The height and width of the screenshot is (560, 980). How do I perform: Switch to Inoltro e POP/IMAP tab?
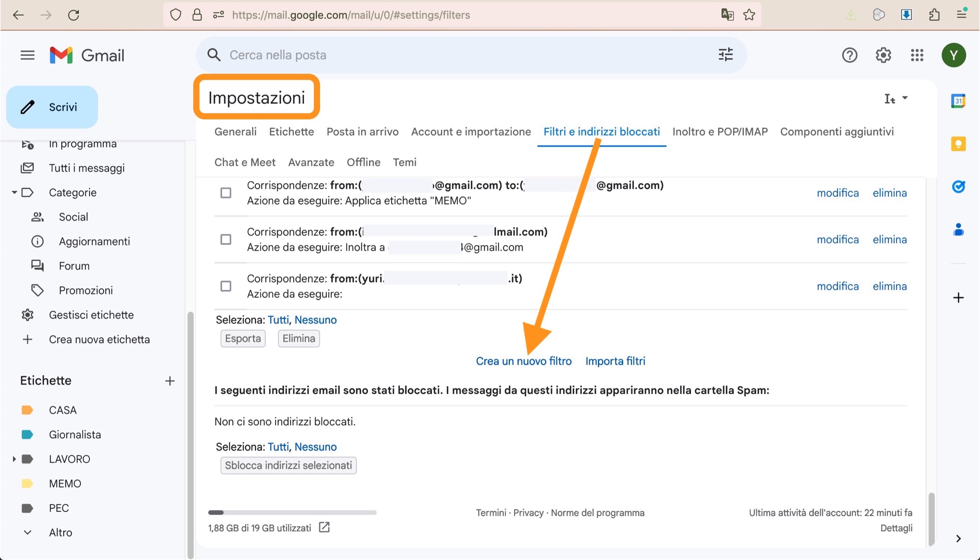(719, 131)
